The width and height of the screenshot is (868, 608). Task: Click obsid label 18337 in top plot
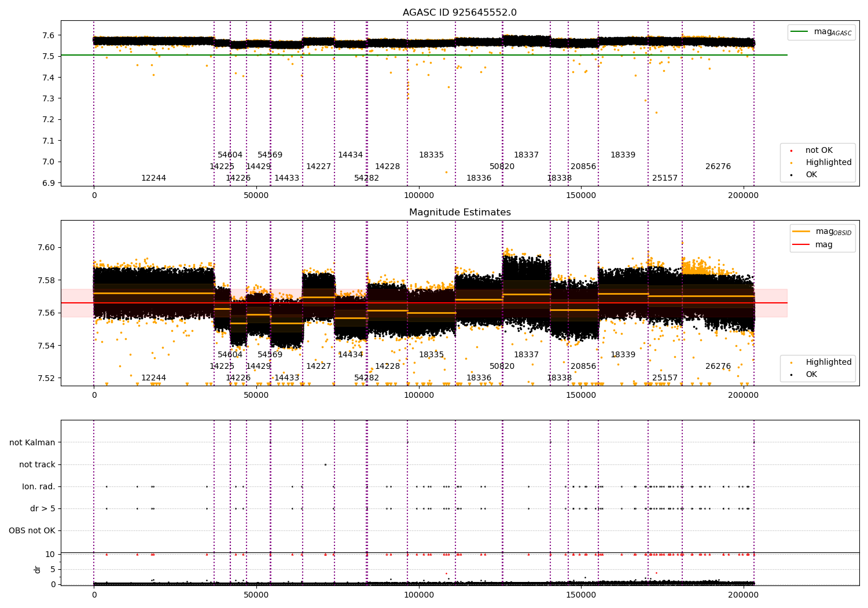point(527,155)
